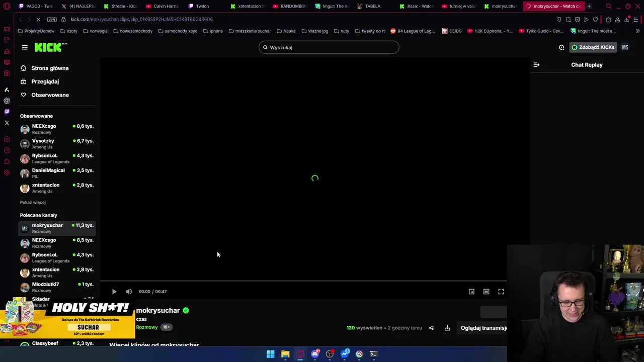Open norwegia bookmark folder
Viewport: 644px width, 362px height.
pyautogui.click(x=95, y=31)
